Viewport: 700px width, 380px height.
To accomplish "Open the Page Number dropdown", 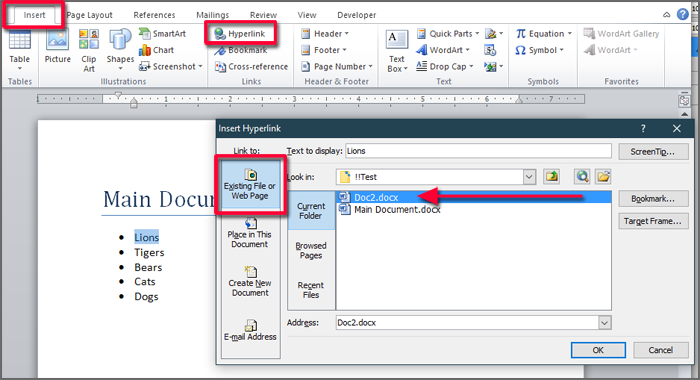I will [337, 67].
